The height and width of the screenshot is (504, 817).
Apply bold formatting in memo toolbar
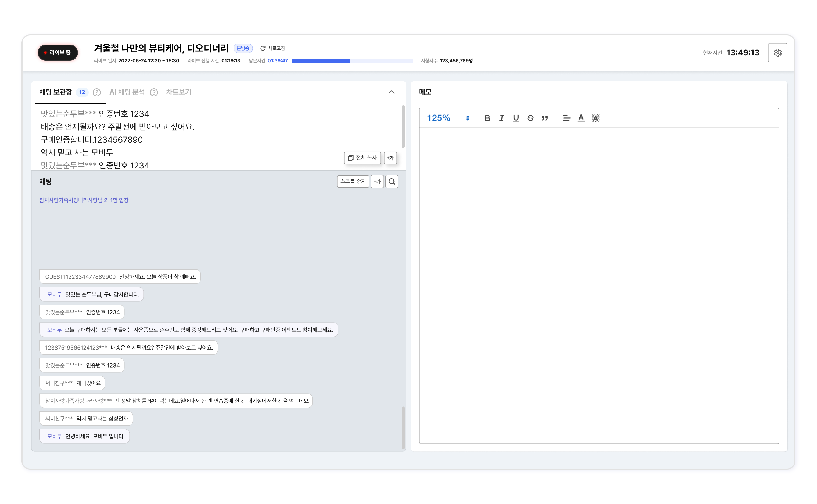487,118
